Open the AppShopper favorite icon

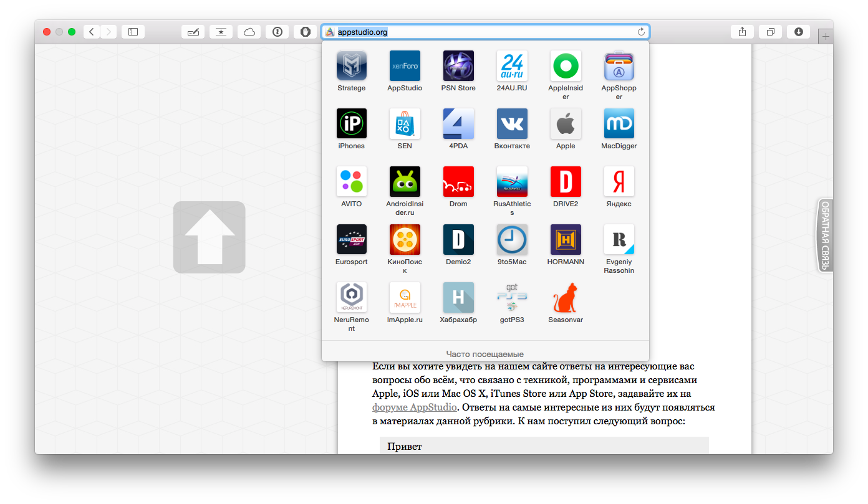pyautogui.click(x=619, y=66)
